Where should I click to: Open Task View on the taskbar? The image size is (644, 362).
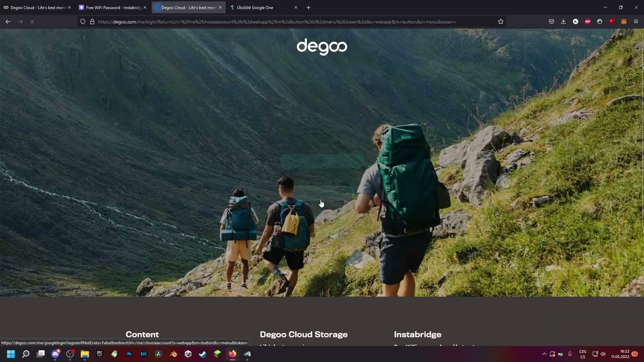click(x=41, y=354)
